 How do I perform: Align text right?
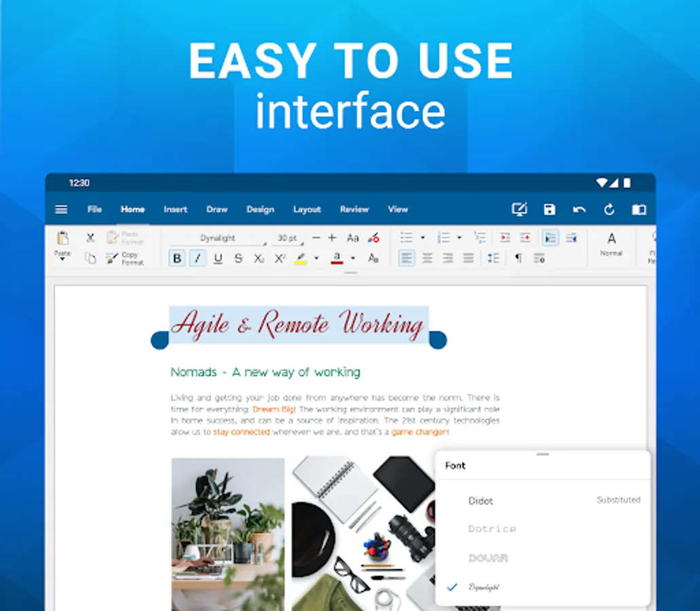click(447, 259)
